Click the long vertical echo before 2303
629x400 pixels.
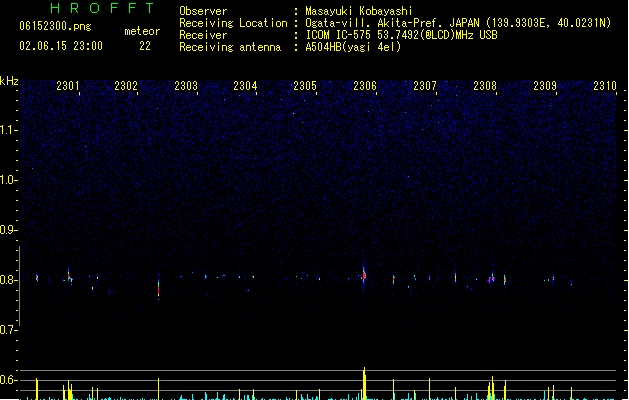click(158, 287)
